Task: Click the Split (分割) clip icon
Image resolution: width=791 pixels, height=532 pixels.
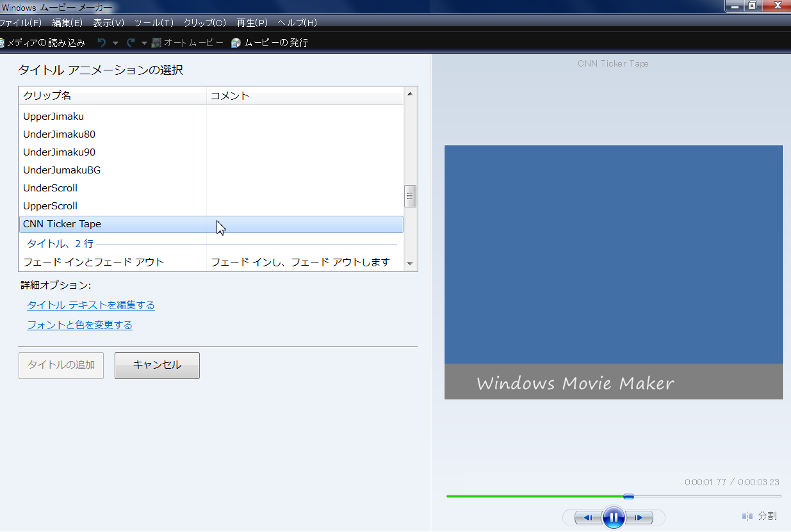Action: 747,516
